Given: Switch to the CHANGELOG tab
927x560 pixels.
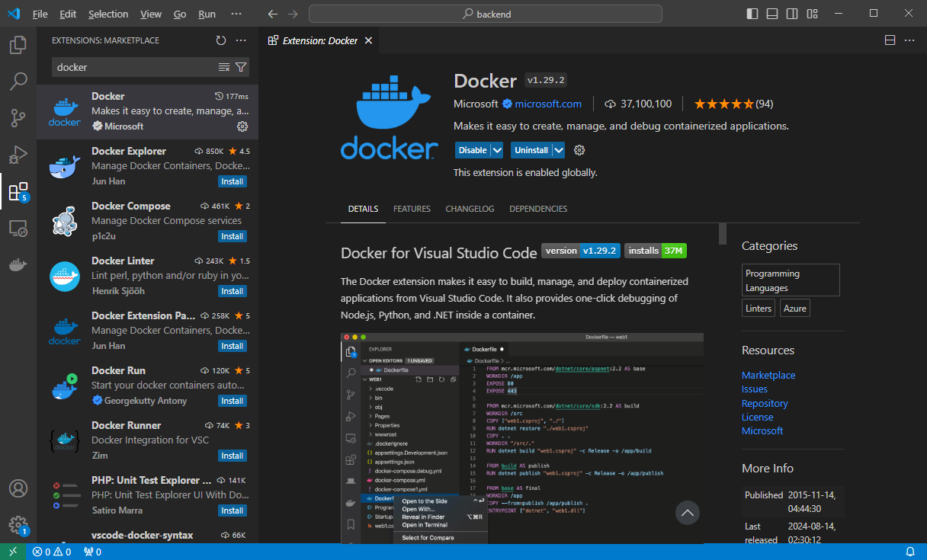Looking at the screenshot, I should tap(470, 209).
